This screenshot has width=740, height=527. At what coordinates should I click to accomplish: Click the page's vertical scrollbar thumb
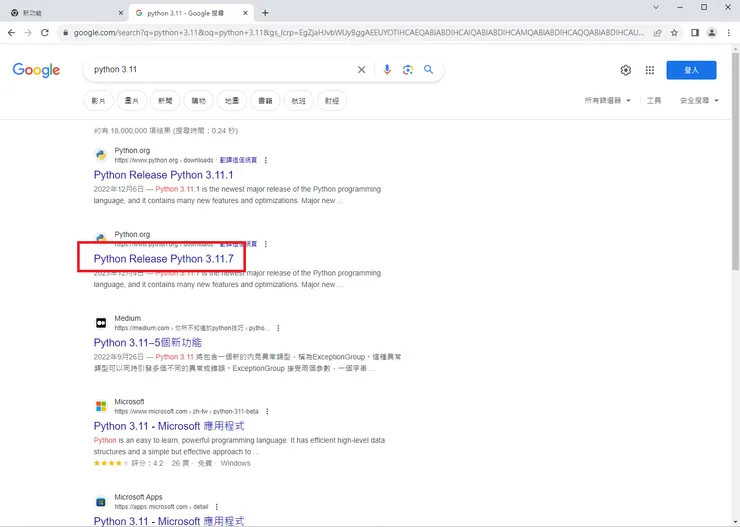click(736, 162)
